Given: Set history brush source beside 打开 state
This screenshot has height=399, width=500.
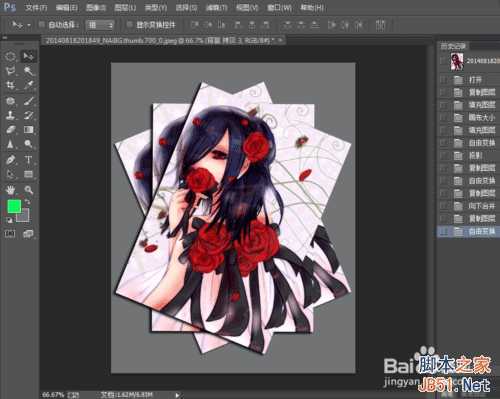Looking at the screenshot, I should point(444,80).
